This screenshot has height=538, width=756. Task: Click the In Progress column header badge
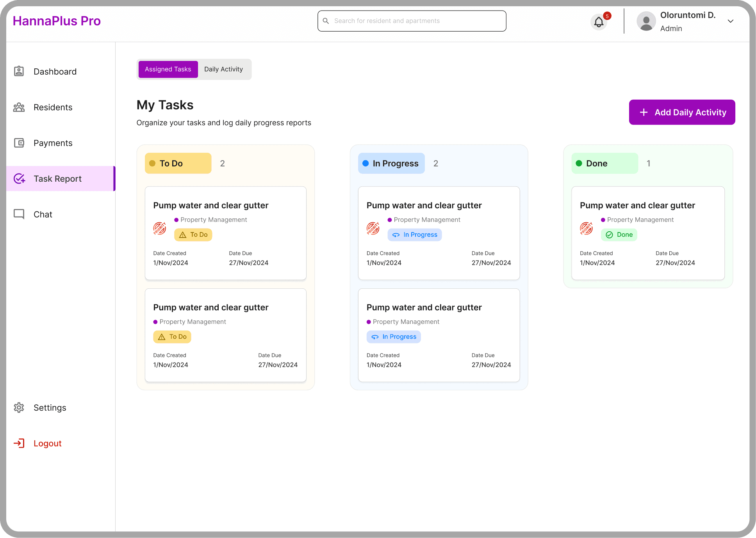pyautogui.click(x=391, y=163)
